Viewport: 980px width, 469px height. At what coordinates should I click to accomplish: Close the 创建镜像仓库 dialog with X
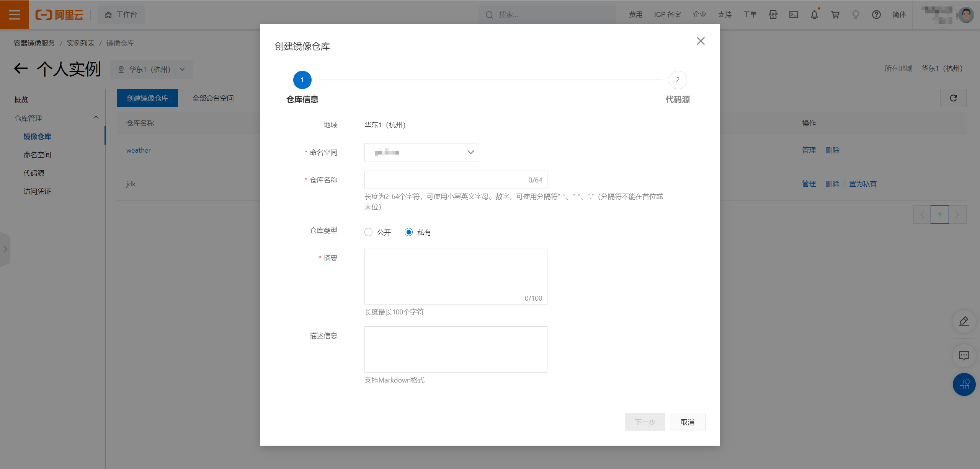[x=701, y=41]
